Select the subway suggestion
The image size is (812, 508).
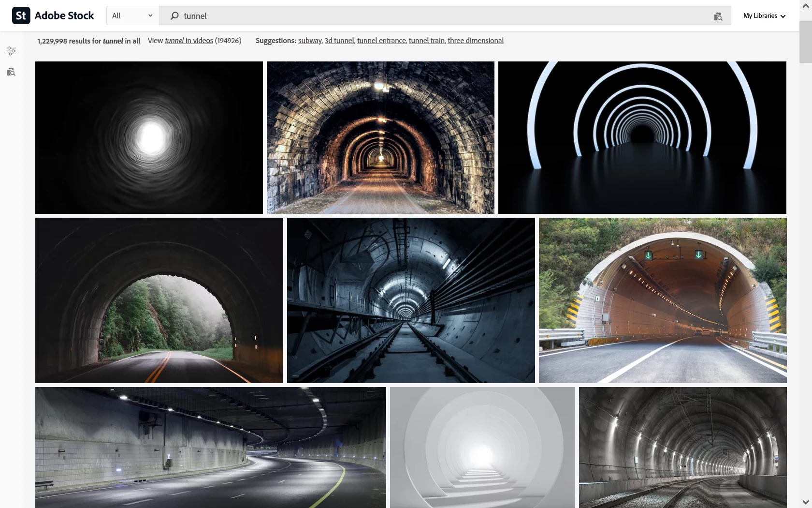coord(310,41)
